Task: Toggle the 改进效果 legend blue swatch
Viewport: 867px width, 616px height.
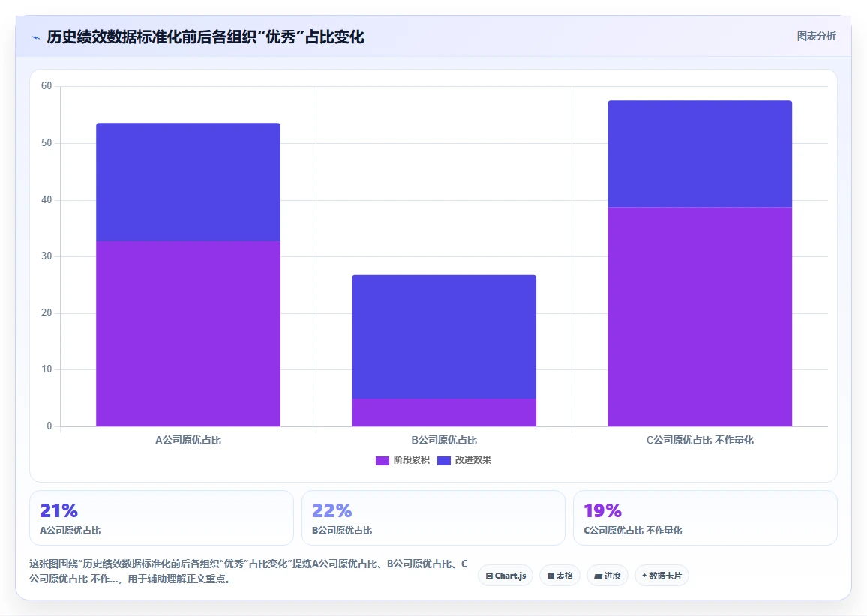Action: click(443, 461)
